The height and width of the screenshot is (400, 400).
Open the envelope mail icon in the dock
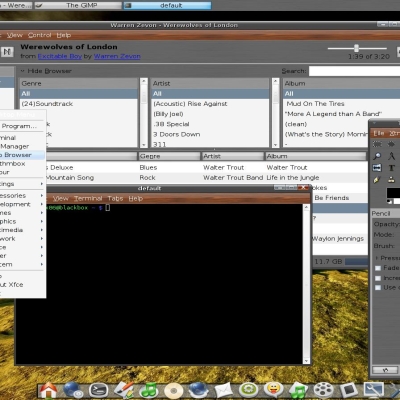[x=223, y=391]
